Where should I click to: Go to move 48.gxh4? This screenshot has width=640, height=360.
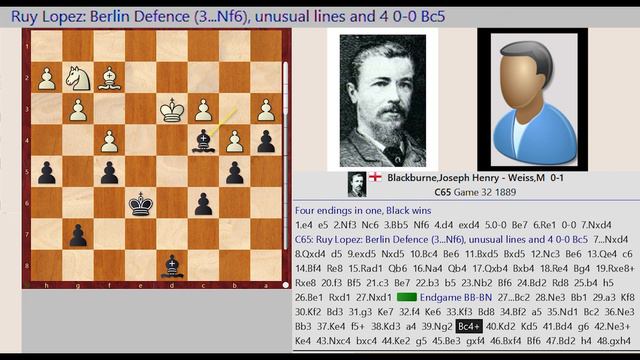614,341
